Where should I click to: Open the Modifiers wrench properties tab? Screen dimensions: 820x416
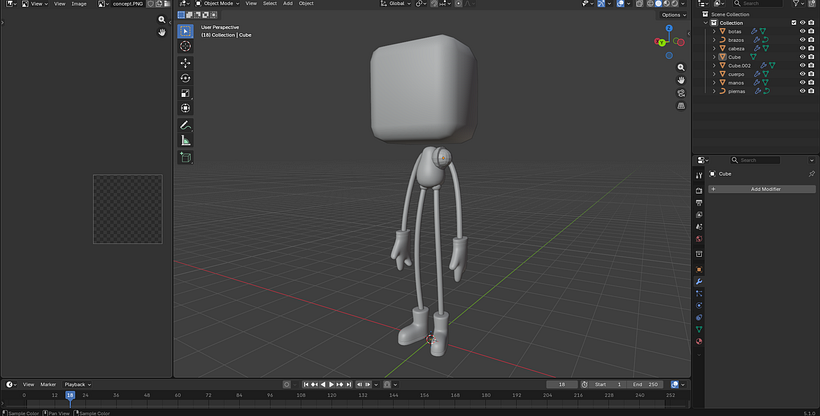coord(699,281)
